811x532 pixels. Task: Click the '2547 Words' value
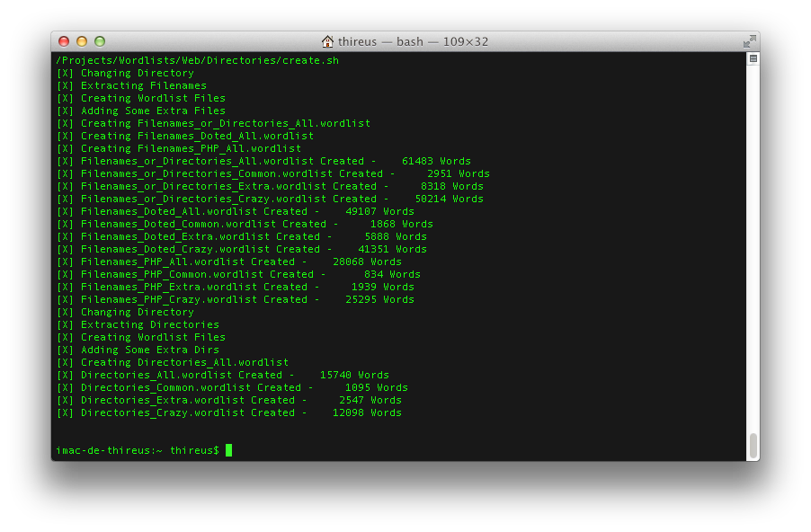pos(370,400)
